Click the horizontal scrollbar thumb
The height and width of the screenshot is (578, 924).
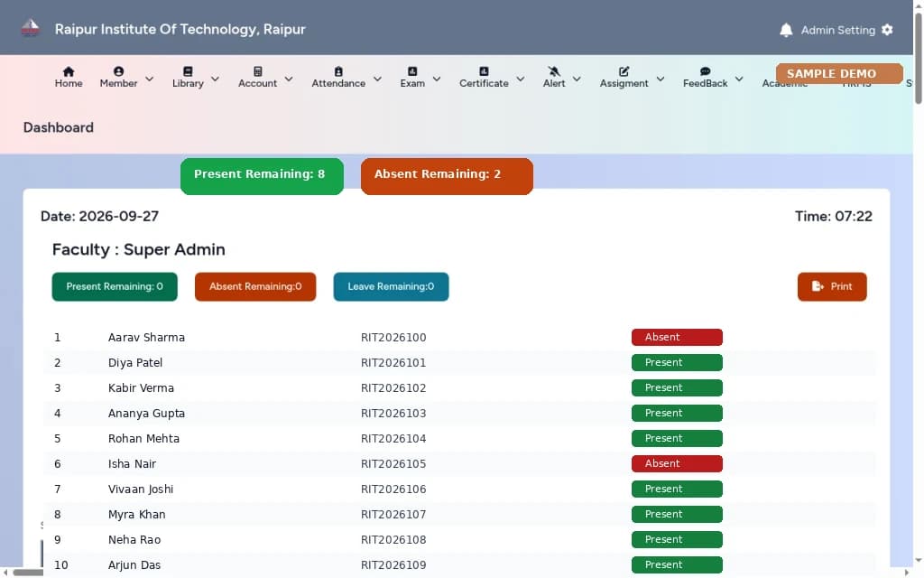tap(28, 572)
